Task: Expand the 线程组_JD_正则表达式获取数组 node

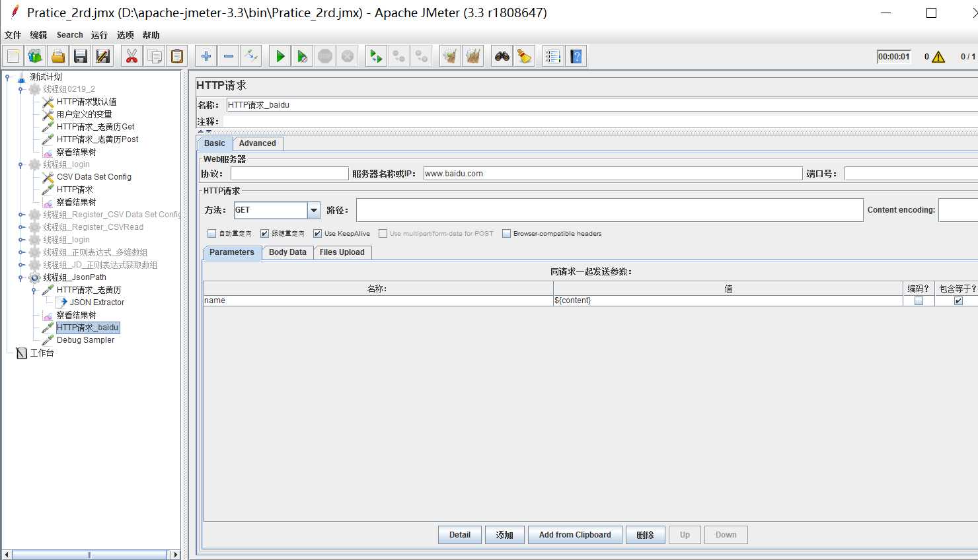Action: click(x=21, y=265)
